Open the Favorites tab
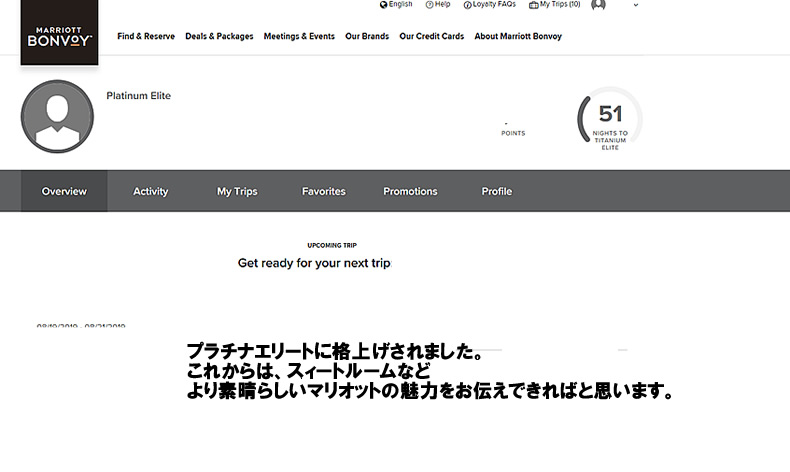790x472 pixels. click(x=324, y=191)
